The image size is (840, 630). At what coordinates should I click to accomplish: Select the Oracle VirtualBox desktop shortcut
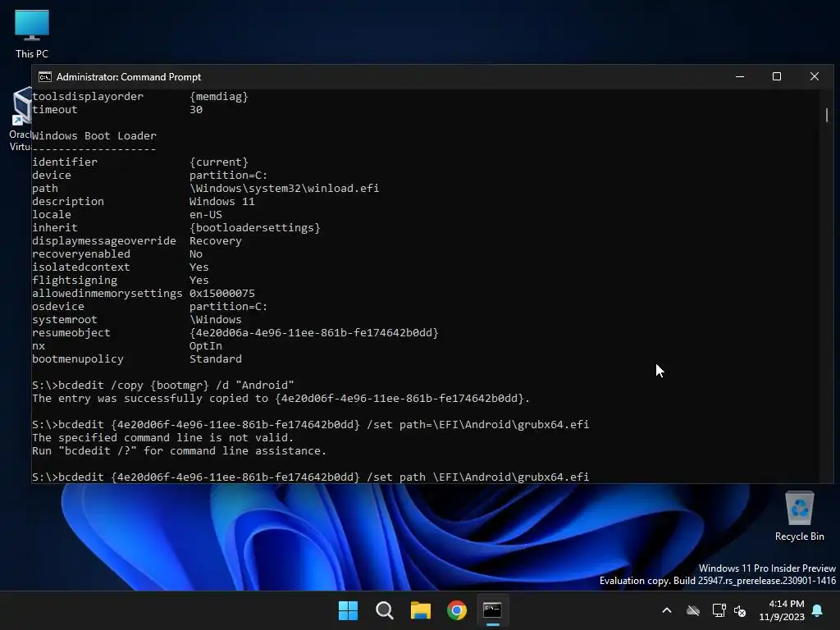coord(21,120)
